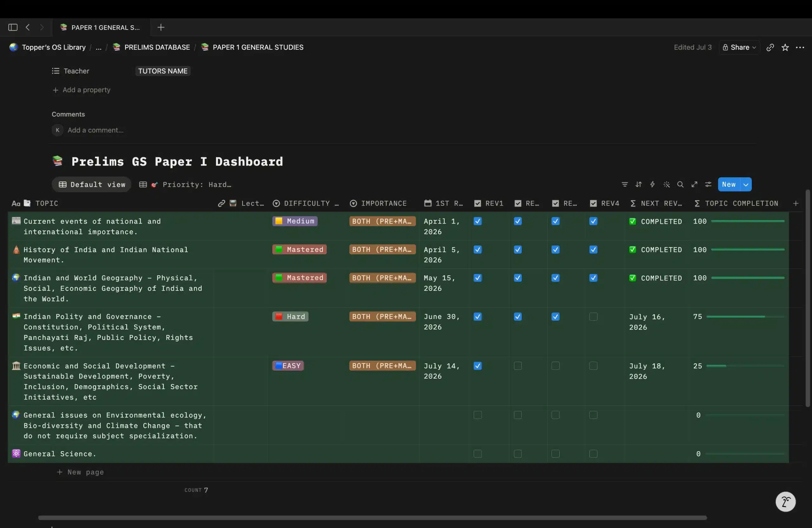
Task: Uncheck REV1 for Economic and Social Development
Action: [478, 366]
